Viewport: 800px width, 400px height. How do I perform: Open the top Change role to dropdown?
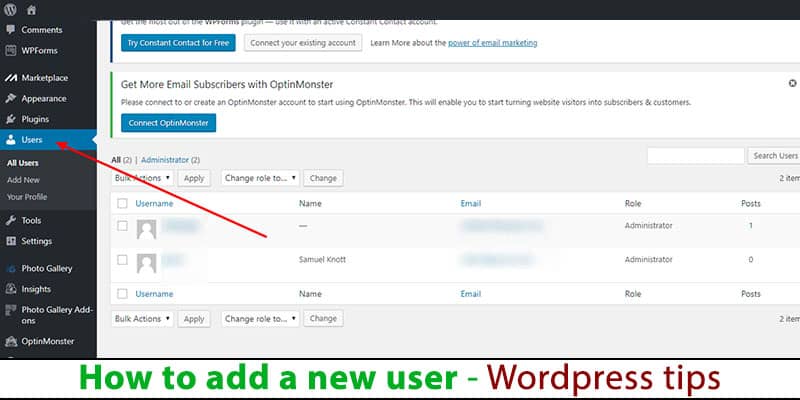point(261,178)
